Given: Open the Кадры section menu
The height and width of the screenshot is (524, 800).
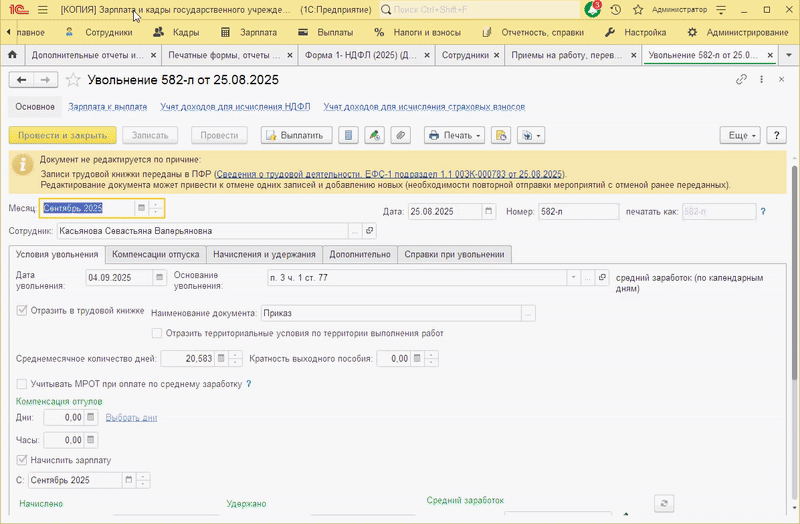Looking at the screenshot, I should tap(177, 32).
